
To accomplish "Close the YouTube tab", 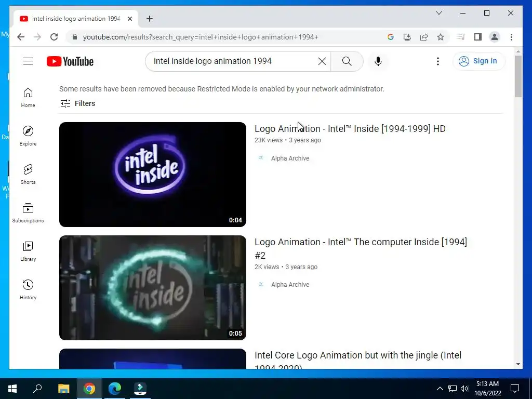I will tap(129, 19).
